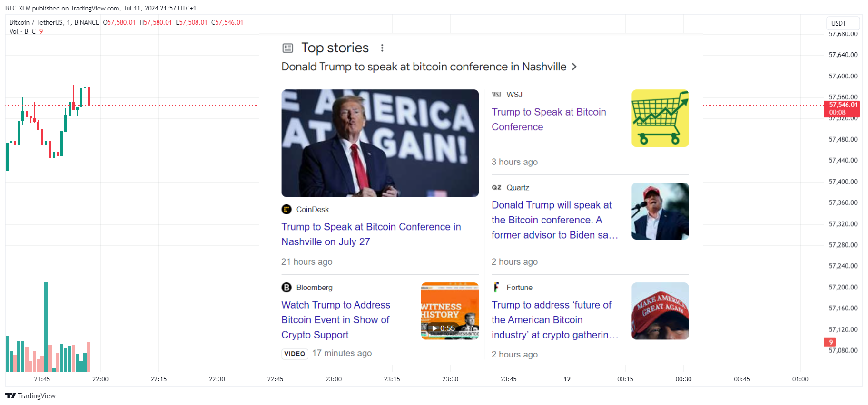The image size is (868, 405).
Task: Open the Quartz Trump speaking thumbnail
Action: pyautogui.click(x=660, y=211)
